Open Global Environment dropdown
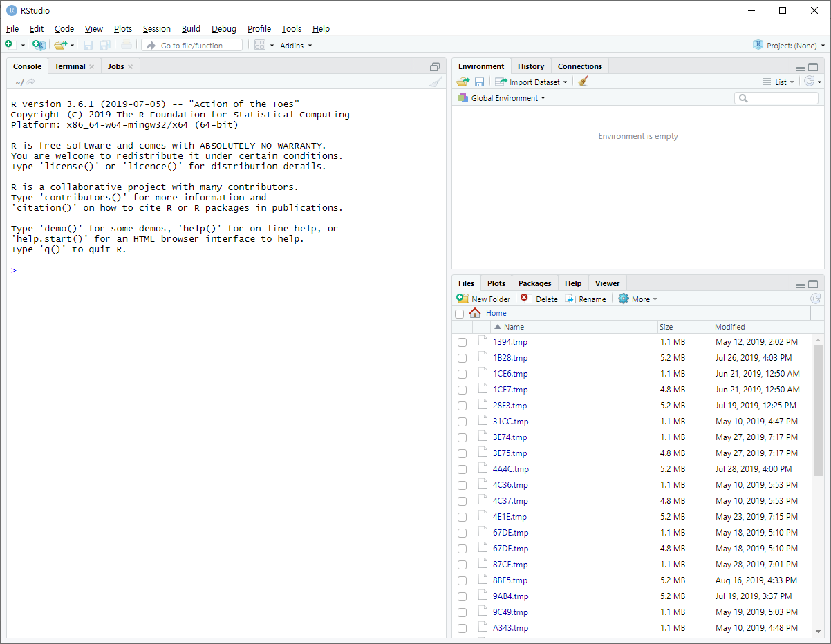 click(501, 98)
